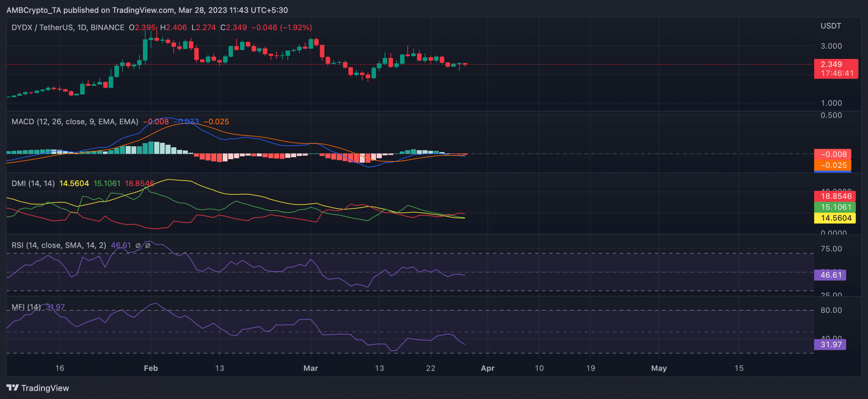Image resolution: width=868 pixels, height=399 pixels.
Task: Click the purple 46.61 RSI value tag
Action: (830, 275)
